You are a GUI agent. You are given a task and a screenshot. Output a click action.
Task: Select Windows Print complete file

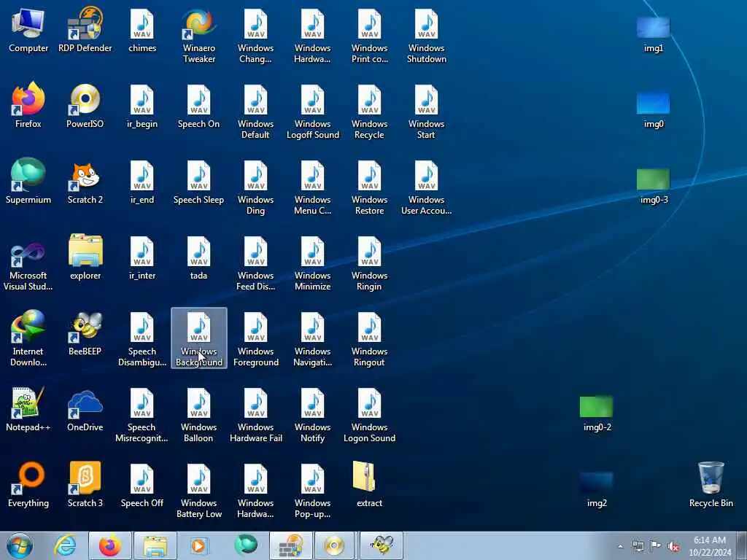click(369, 36)
